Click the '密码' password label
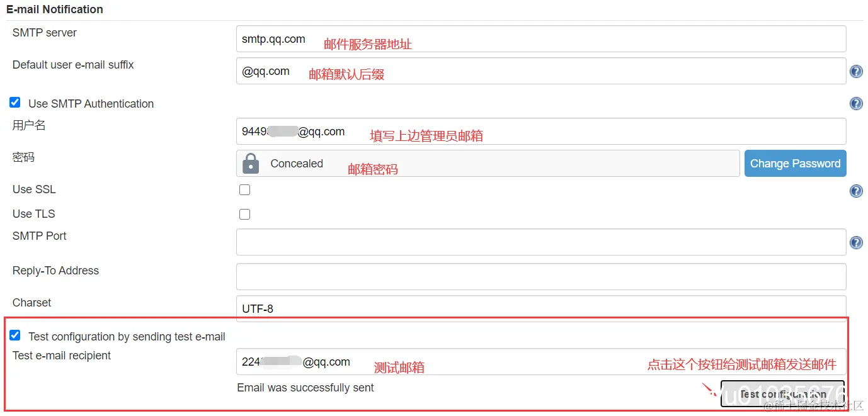Image resolution: width=868 pixels, height=416 pixels. pyautogui.click(x=23, y=157)
